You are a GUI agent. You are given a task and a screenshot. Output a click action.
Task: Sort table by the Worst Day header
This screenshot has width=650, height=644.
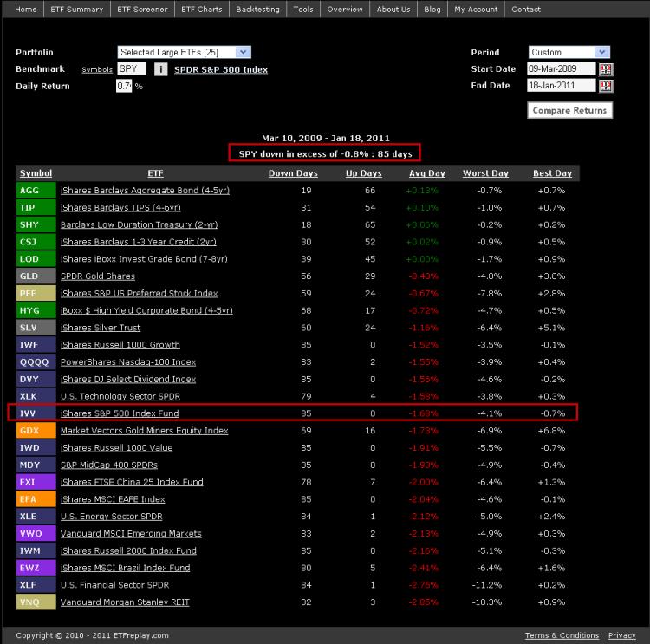(485, 173)
